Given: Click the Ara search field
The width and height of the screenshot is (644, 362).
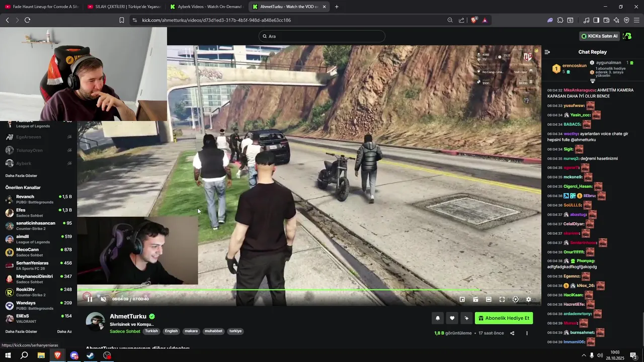Looking at the screenshot, I should click(322, 36).
